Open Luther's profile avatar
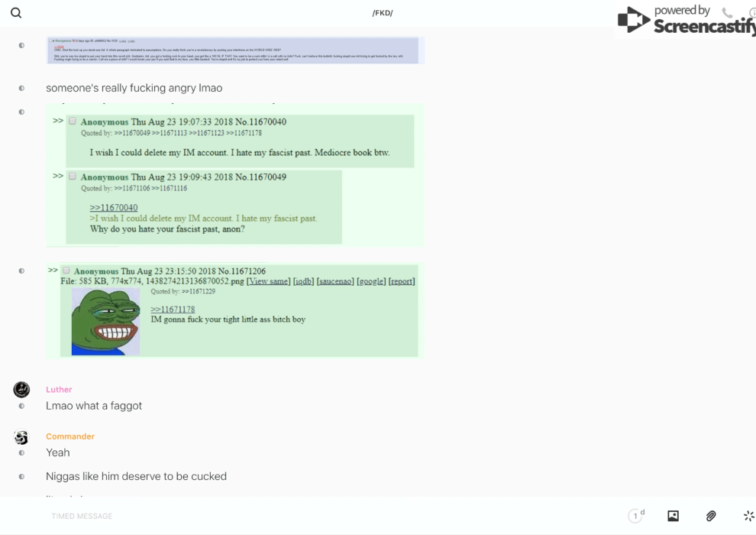756x535 pixels. coord(21,390)
